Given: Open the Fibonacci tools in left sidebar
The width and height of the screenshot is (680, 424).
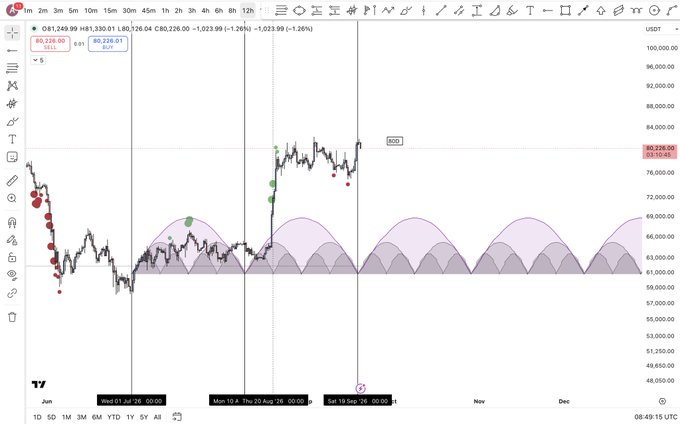Looking at the screenshot, I should 12,68.
